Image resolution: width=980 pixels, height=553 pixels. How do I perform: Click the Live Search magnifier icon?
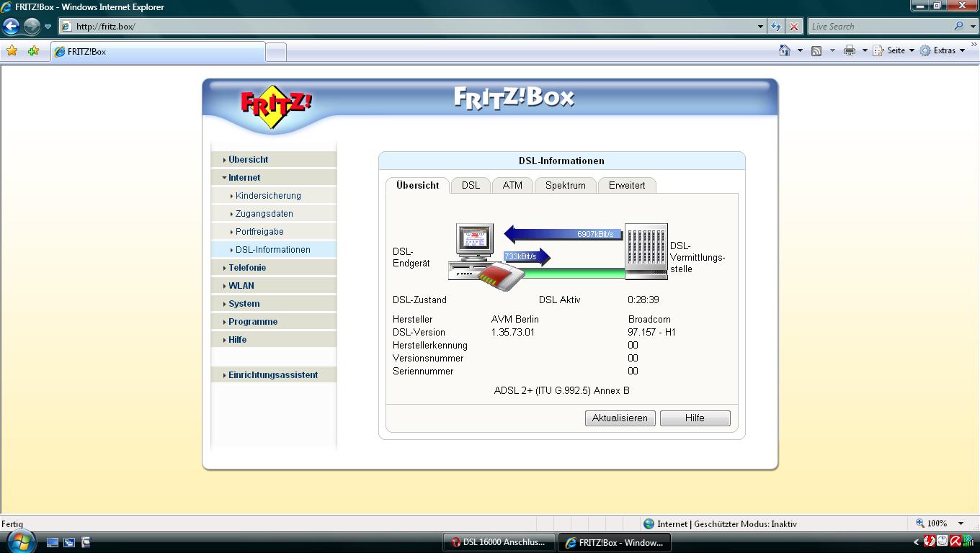pyautogui.click(x=958, y=27)
